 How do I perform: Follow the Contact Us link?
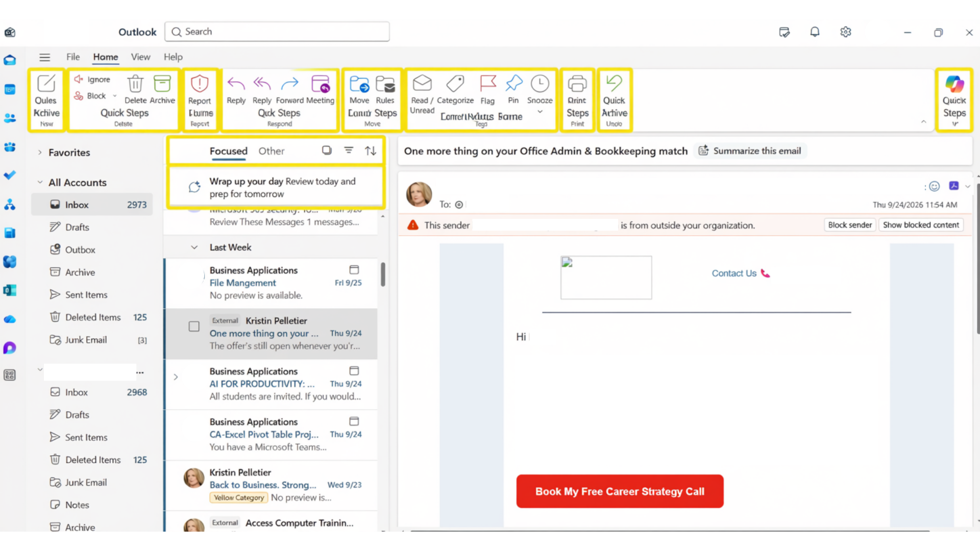[x=734, y=273]
